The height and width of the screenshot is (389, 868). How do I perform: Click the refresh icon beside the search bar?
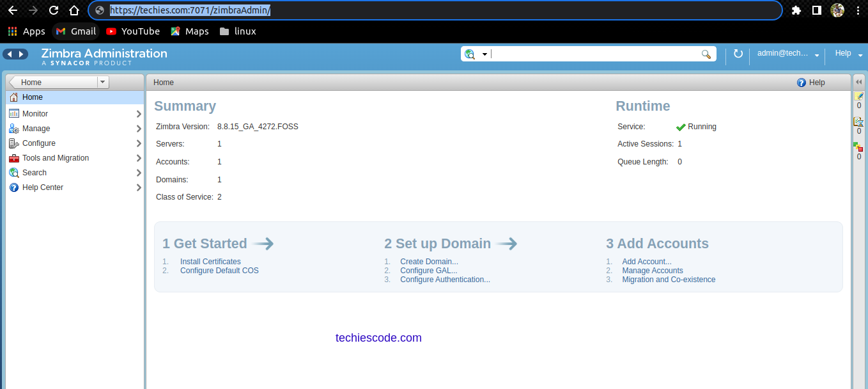pyautogui.click(x=738, y=54)
